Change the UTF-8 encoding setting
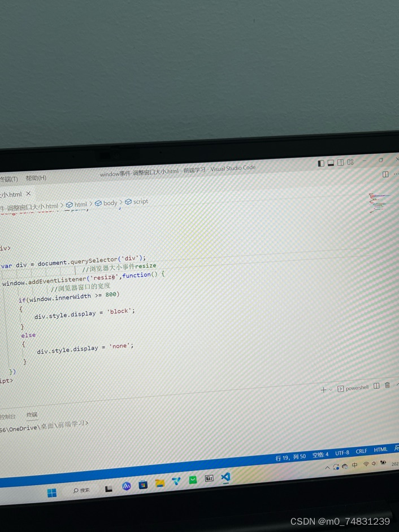Viewport: 399px width, 532px height. pos(342,453)
